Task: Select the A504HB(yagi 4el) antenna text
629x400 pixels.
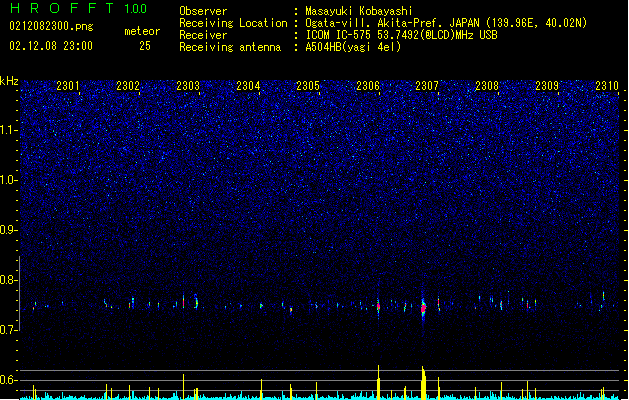Action: pos(353,47)
